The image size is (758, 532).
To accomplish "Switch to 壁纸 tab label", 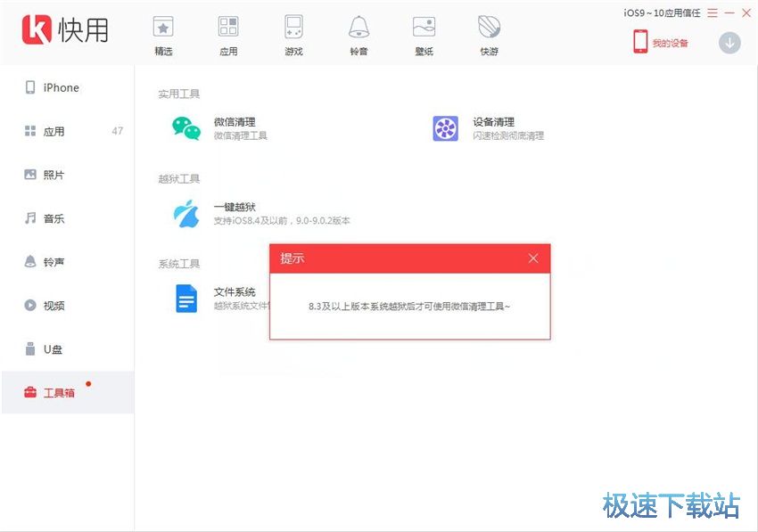I will [x=424, y=51].
